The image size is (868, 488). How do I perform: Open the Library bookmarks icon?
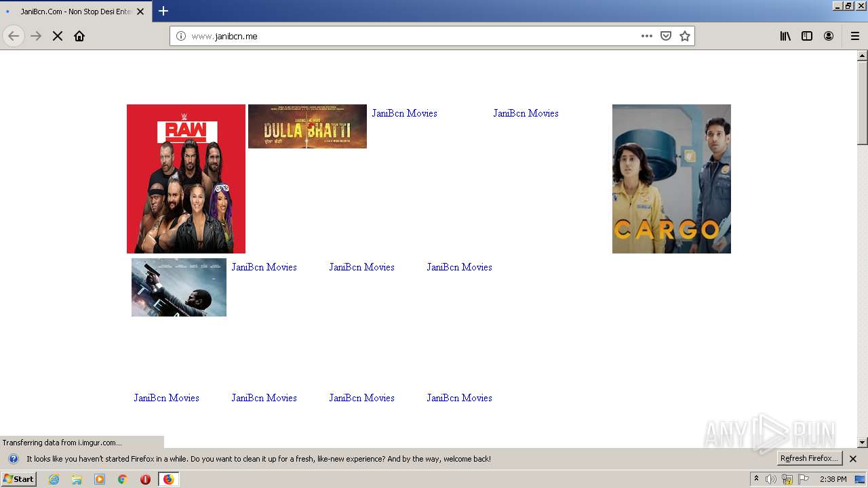[x=785, y=36]
